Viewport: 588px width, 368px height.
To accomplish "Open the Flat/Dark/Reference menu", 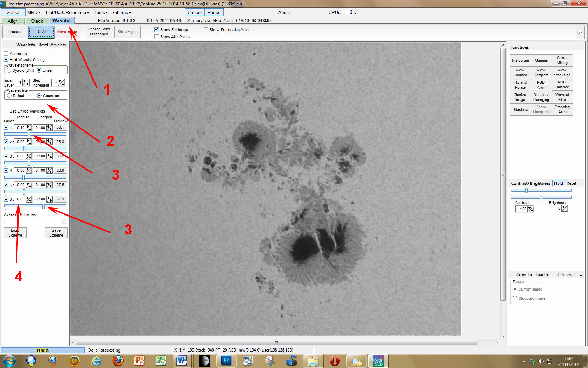I will coord(67,12).
